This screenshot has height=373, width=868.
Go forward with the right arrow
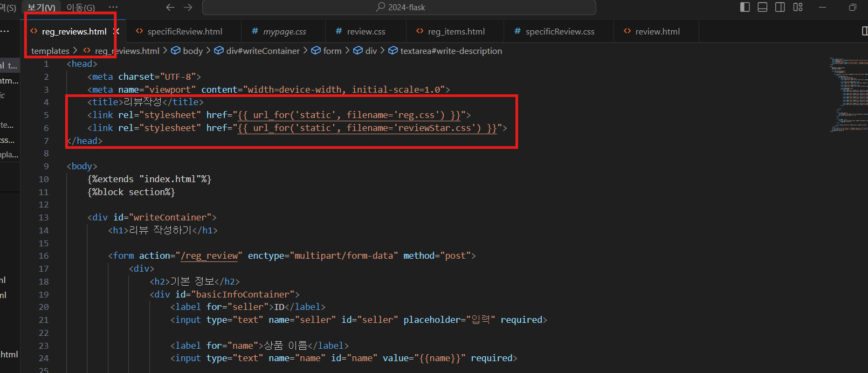(x=188, y=7)
